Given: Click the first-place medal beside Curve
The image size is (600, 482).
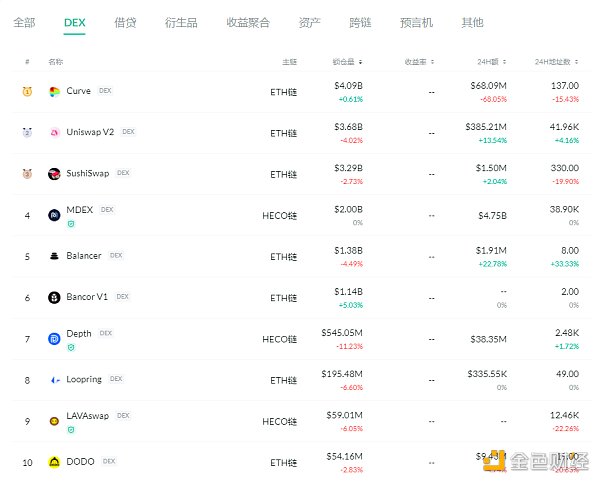Looking at the screenshot, I should [27, 91].
